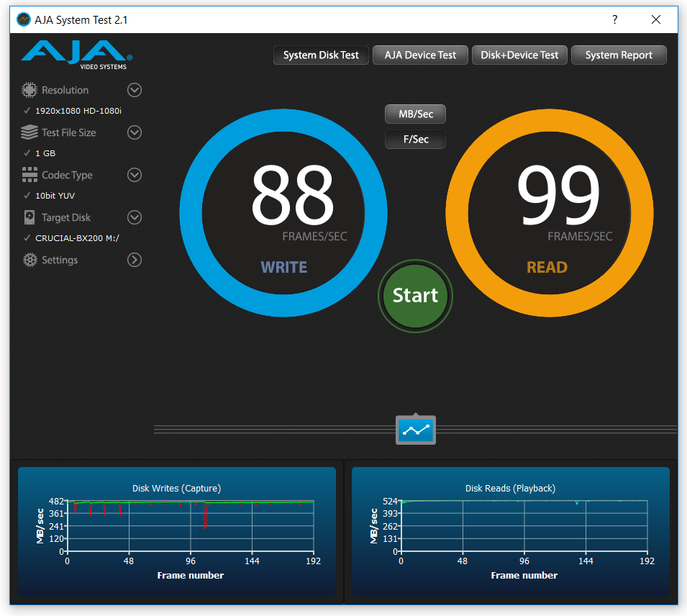Click the Target Disk drive icon

point(29,217)
